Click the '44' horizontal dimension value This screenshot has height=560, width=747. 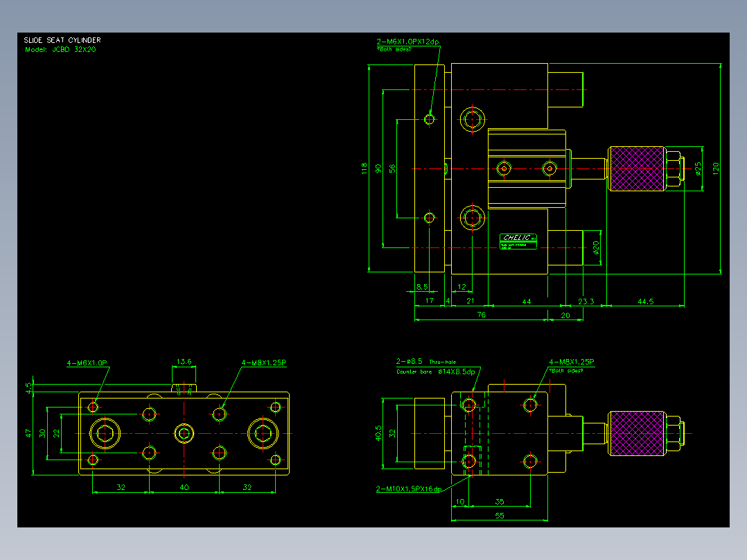527,301
